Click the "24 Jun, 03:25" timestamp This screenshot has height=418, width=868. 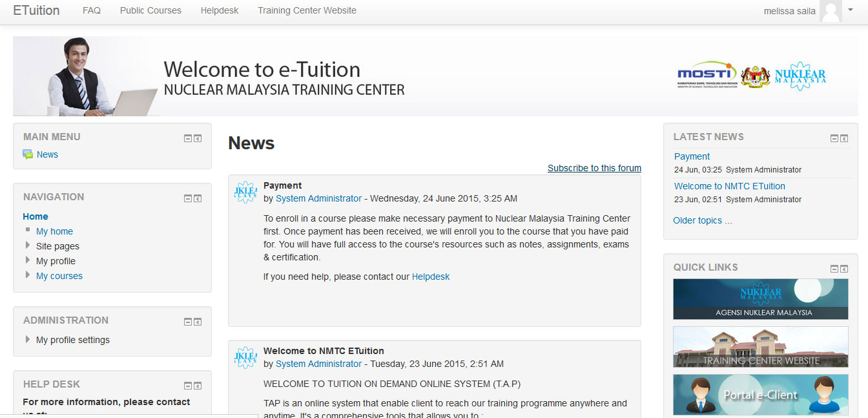698,170
